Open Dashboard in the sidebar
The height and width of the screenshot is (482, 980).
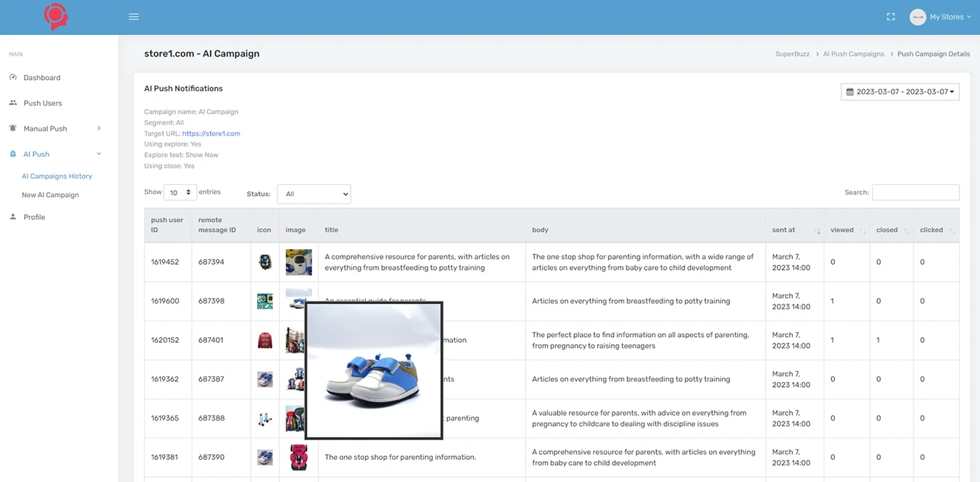41,77
